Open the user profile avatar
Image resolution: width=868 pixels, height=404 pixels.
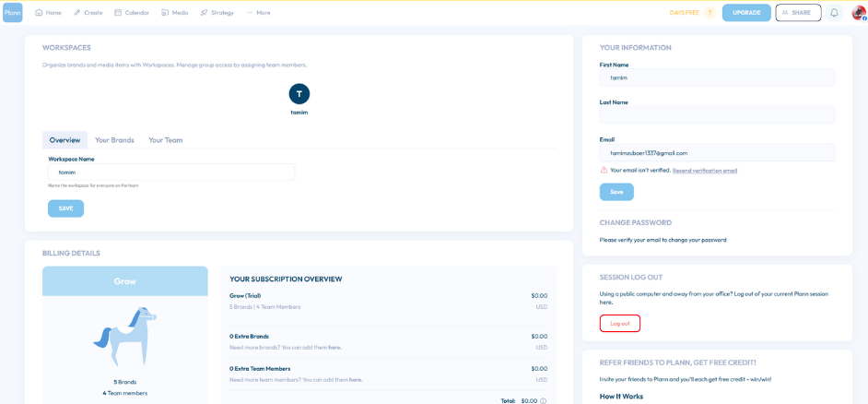(859, 13)
